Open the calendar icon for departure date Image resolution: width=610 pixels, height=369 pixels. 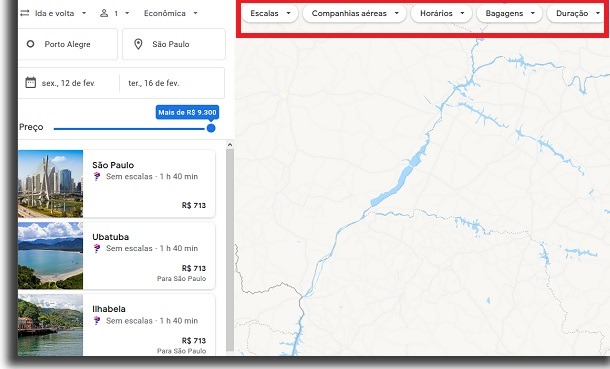[31, 82]
